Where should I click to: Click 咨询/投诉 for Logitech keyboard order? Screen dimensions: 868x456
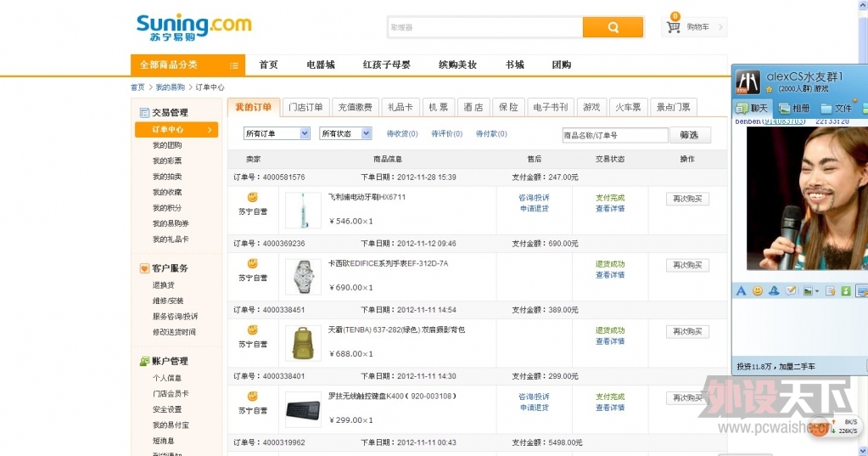click(x=535, y=397)
